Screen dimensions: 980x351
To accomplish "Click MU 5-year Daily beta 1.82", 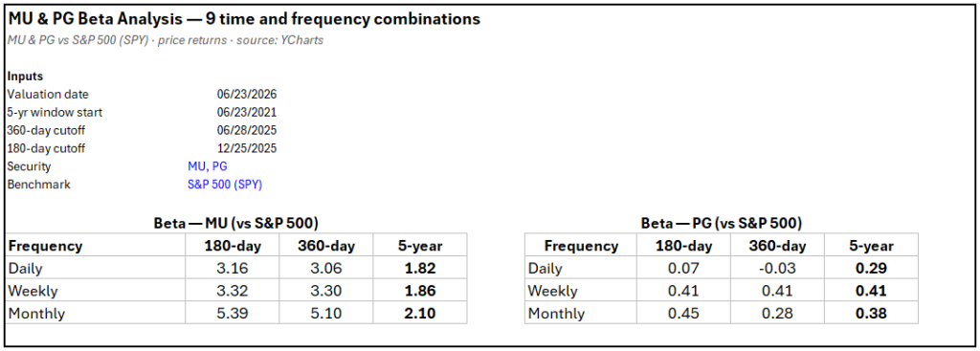I will pyautogui.click(x=420, y=269).
